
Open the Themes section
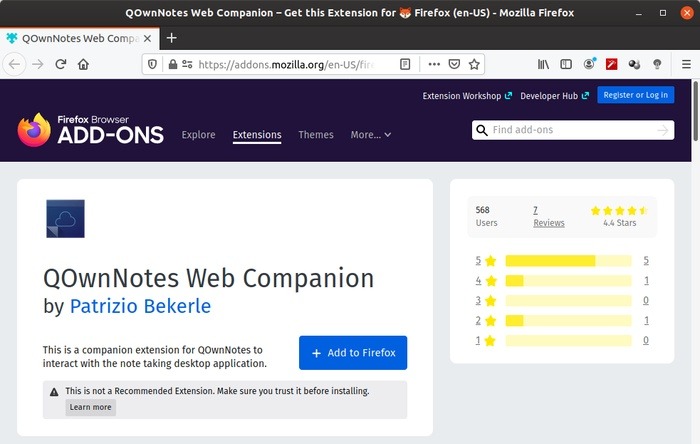tap(316, 135)
